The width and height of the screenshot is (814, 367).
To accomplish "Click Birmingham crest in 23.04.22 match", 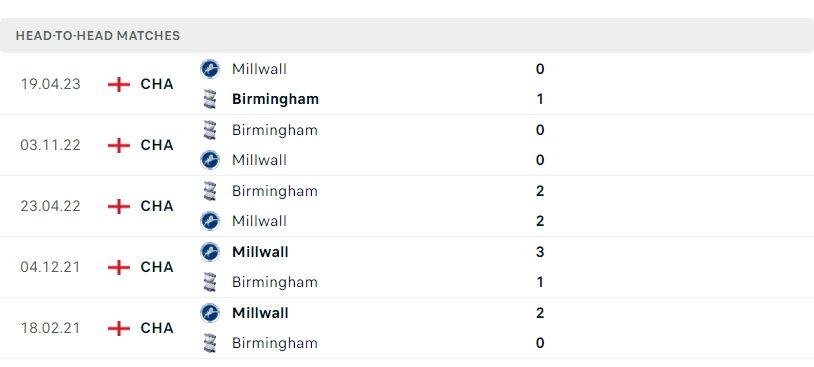I will point(210,191).
